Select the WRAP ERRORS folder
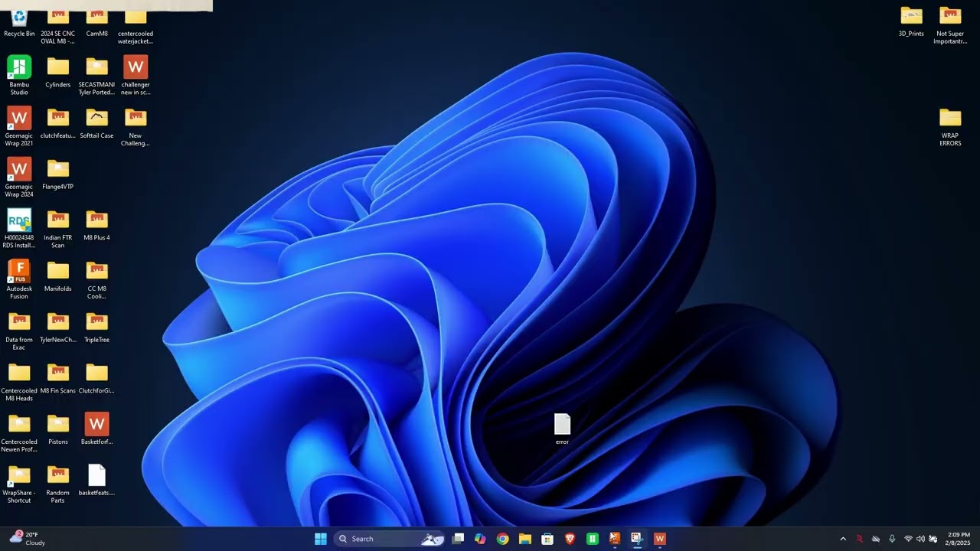 [x=950, y=127]
